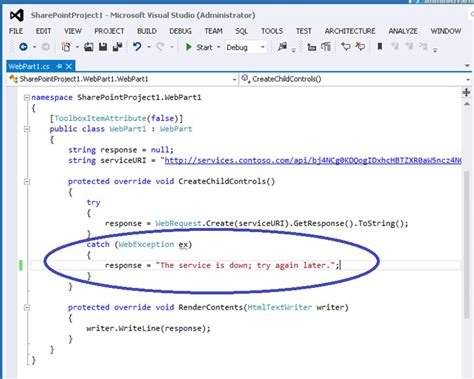Viewport: 474px width, 379px height.
Task: Open the DEBUG menu
Action: [x=180, y=31]
